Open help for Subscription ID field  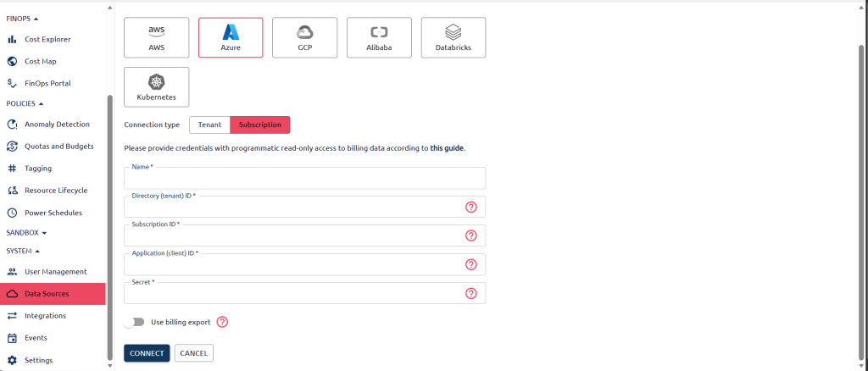coord(471,235)
